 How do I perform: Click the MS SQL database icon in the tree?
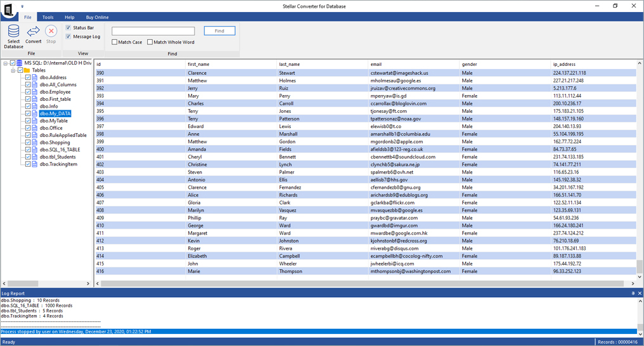[19, 63]
